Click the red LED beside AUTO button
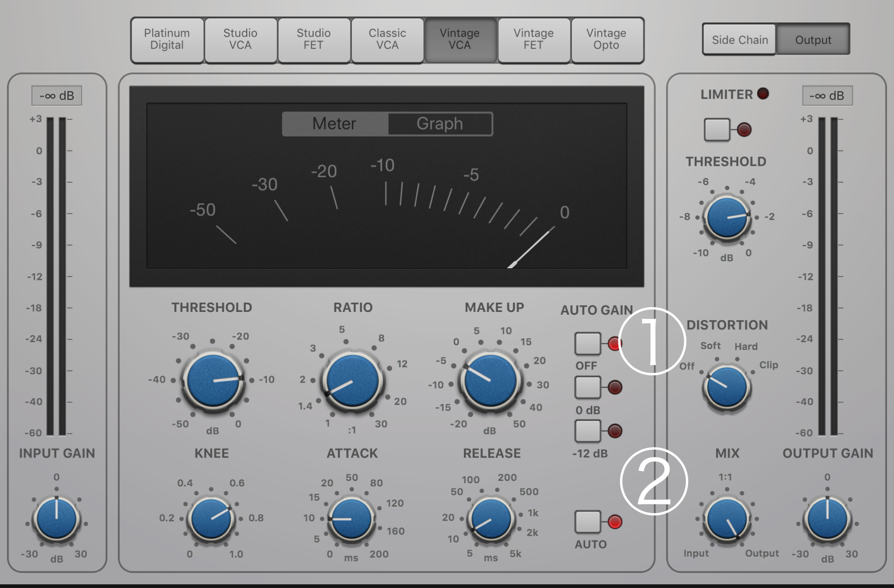The height and width of the screenshot is (588, 894). [615, 522]
